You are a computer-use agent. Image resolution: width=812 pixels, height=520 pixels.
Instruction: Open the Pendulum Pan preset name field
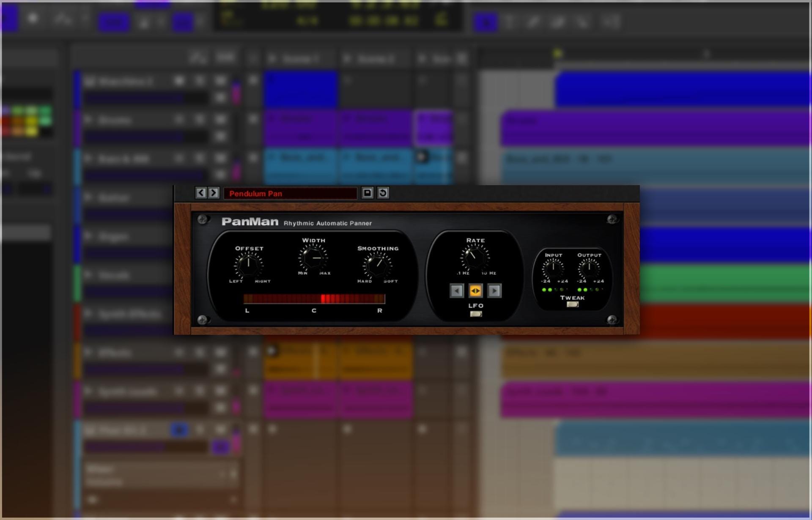(290, 194)
